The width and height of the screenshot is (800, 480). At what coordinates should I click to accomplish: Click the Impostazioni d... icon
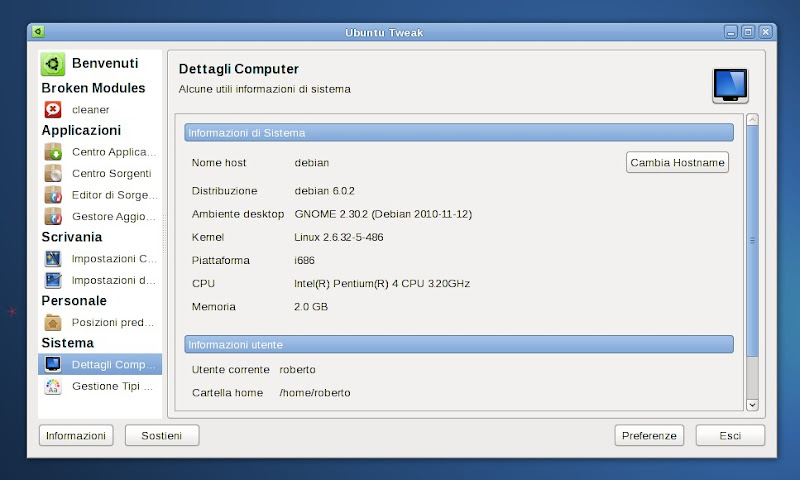pyautogui.click(x=53, y=280)
